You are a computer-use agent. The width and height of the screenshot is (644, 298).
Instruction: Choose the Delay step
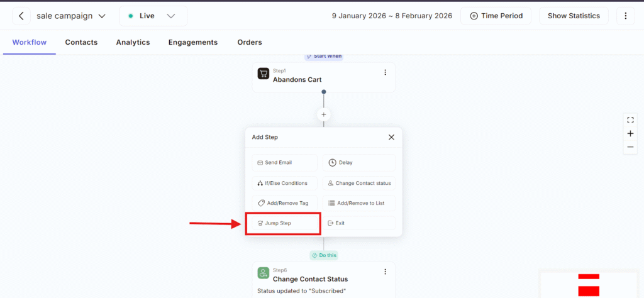click(x=358, y=163)
